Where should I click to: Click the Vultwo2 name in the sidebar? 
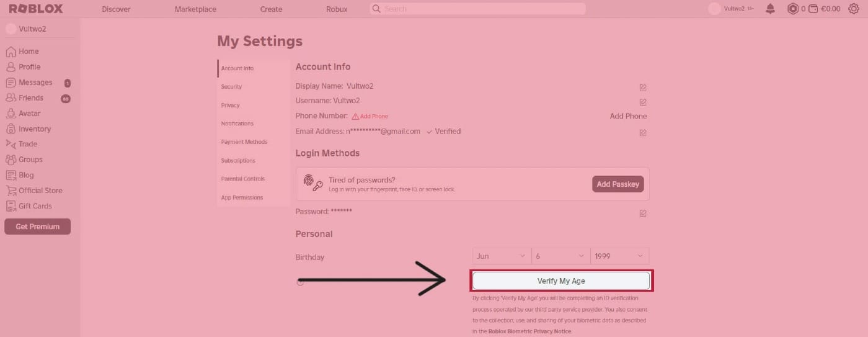(32, 29)
